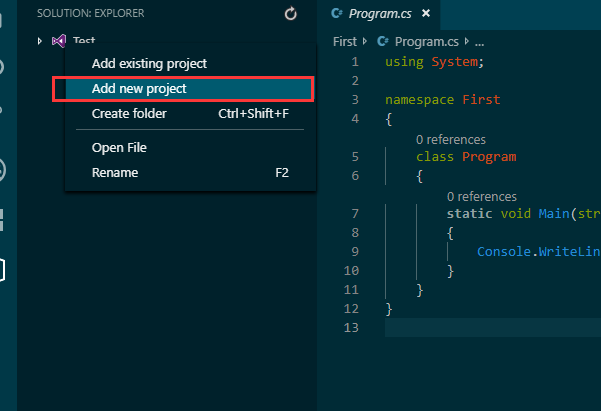Choose Add existing project from context menu
The width and height of the screenshot is (601, 411).
(x=149, y=64)
